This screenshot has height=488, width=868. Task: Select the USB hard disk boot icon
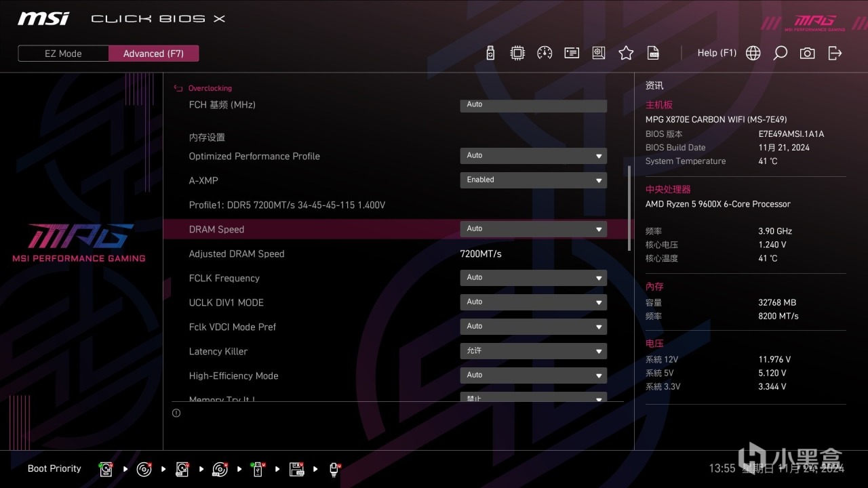(x=182, y=469)
